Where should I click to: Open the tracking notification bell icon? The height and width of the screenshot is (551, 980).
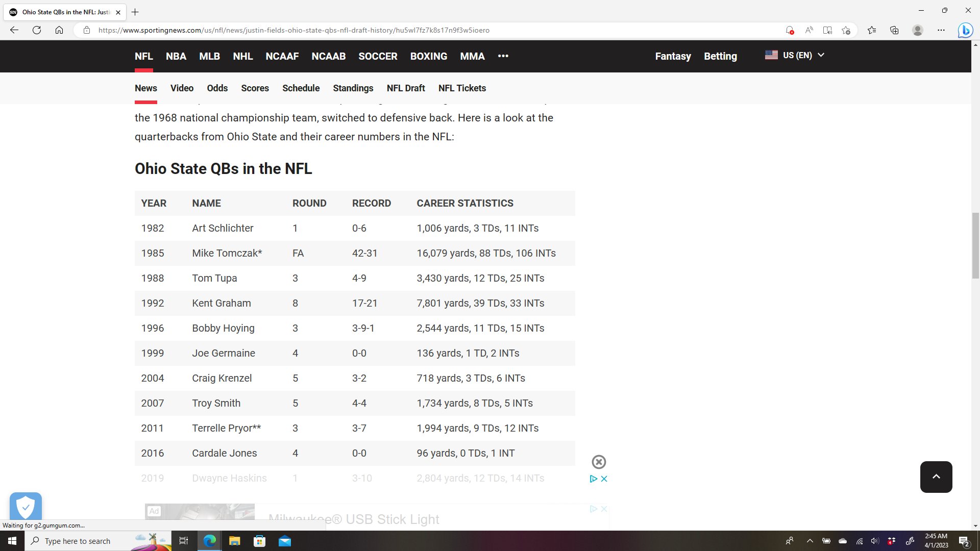tap(790, 30)
